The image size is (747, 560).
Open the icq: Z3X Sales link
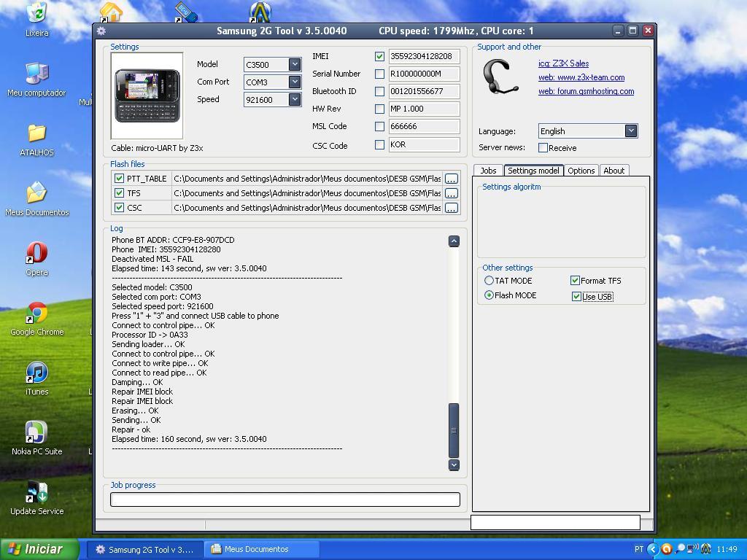point(564,63)
